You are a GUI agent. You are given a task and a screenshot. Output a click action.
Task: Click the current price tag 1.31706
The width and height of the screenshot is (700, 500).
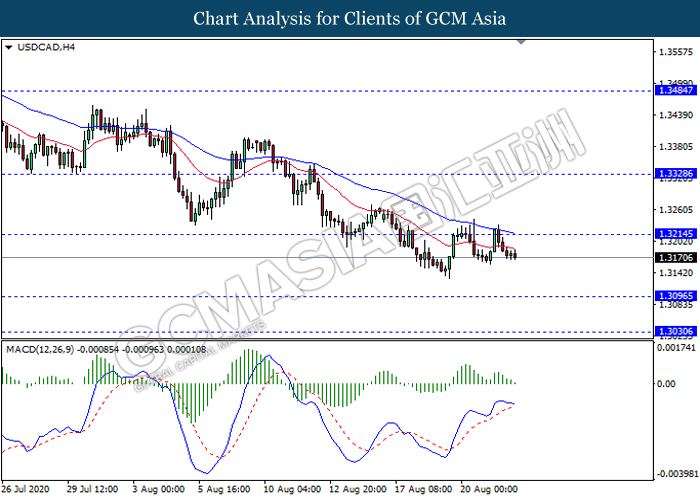pyautogui.click(x=676, y=258)
